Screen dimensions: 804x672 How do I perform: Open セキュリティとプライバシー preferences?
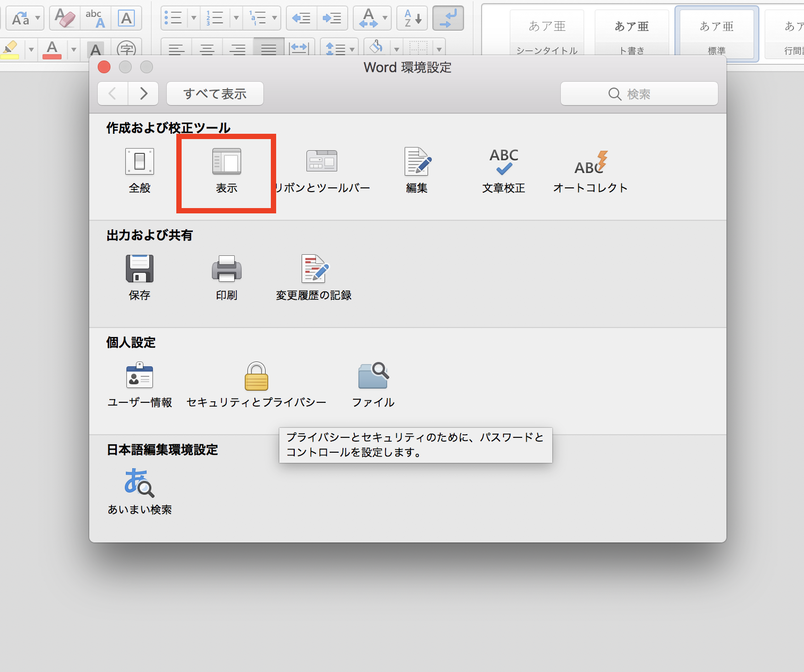(256, 385)
